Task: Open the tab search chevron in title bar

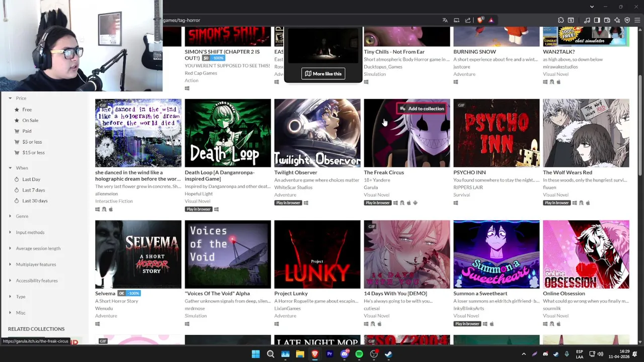Action: coord(592,7)
